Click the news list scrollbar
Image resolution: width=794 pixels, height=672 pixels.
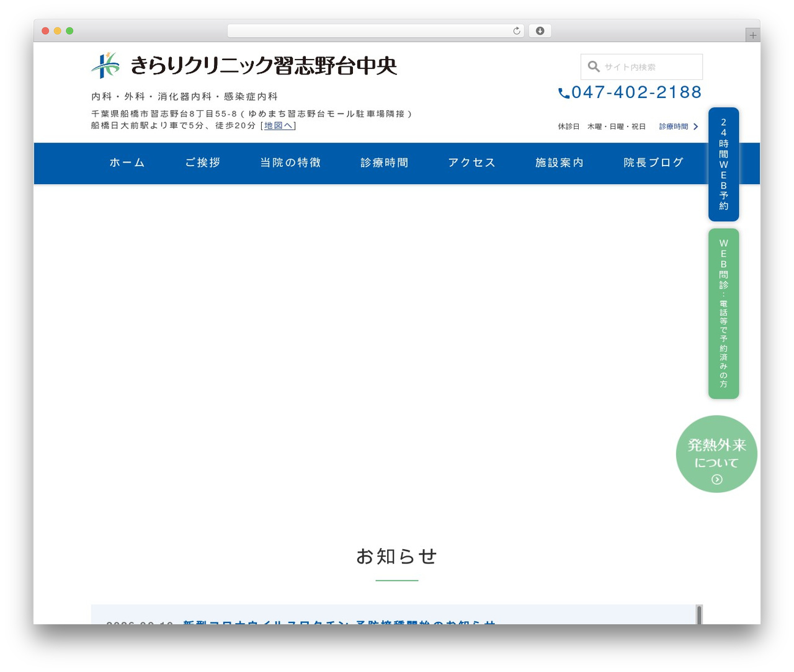pos(699,614)
